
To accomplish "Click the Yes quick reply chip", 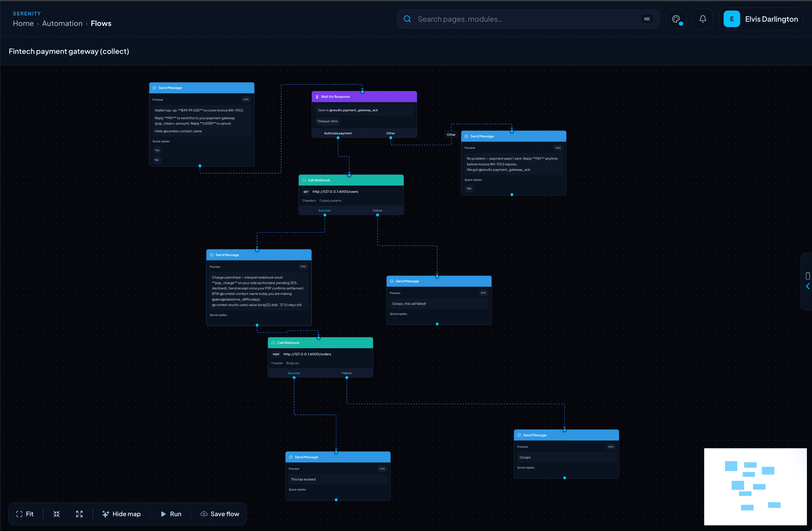I will 157,150.
